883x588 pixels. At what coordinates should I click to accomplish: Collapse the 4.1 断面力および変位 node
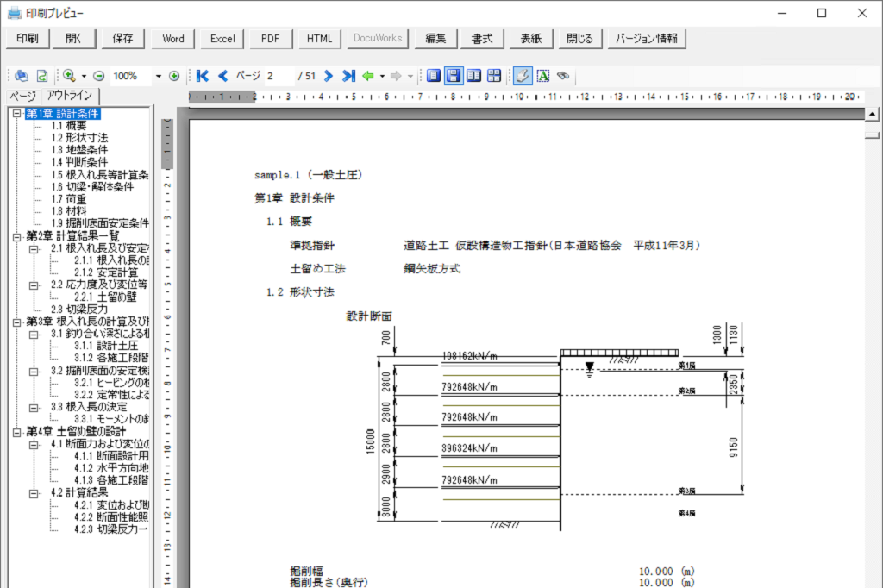[34, 444]
